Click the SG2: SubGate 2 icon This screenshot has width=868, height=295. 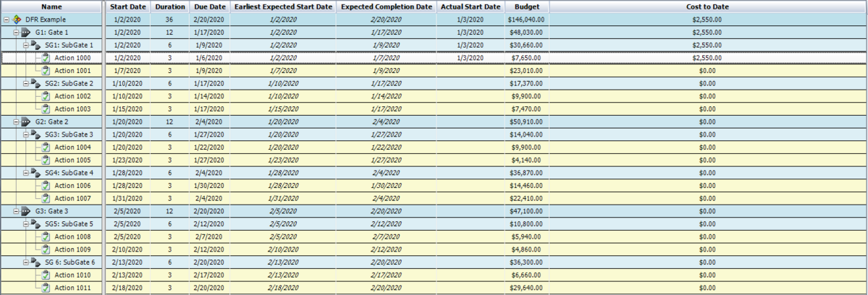point(36,83)
